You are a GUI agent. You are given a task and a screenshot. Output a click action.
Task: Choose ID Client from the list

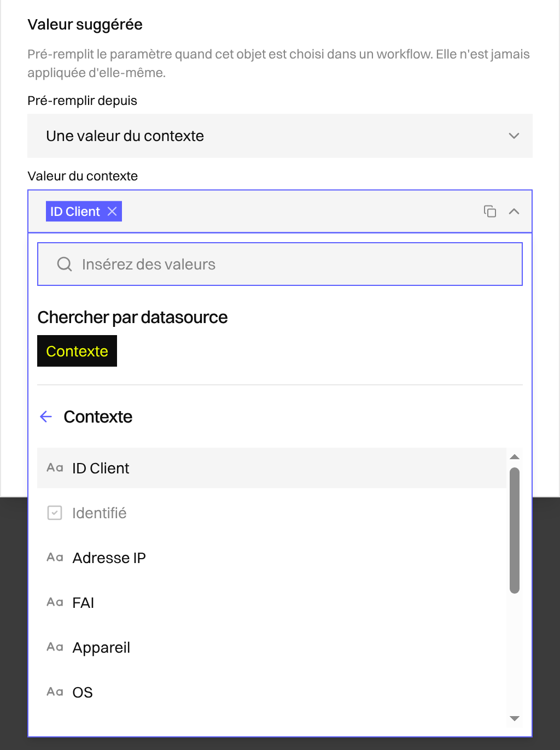272,468
